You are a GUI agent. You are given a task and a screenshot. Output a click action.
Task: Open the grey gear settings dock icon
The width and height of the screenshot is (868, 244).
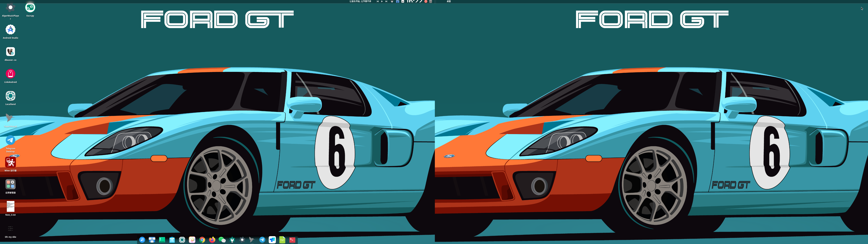(242, 240)
